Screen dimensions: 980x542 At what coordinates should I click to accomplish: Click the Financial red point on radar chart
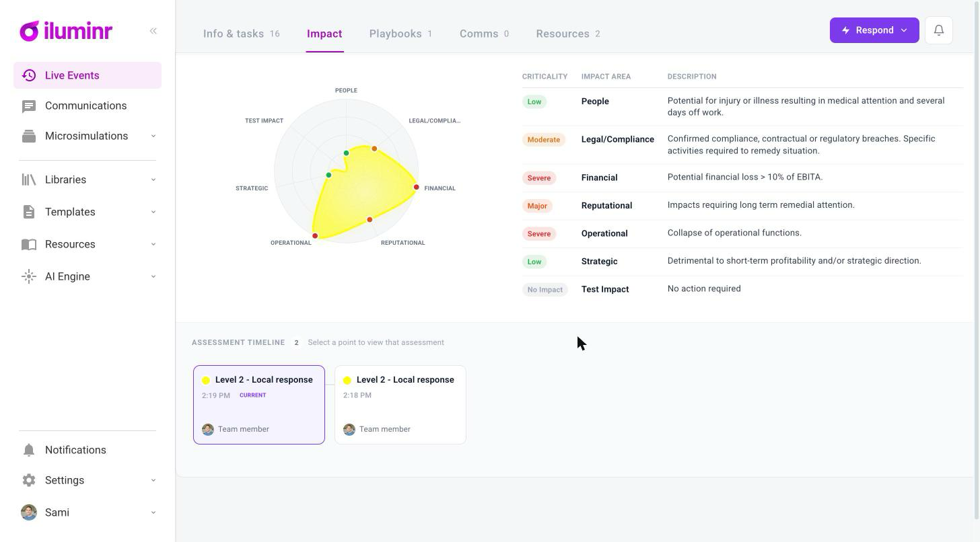tap(417, 187)
